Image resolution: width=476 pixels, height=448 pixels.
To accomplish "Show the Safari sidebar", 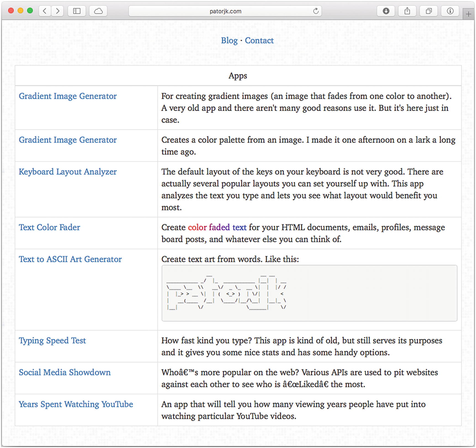I will 77,11.
